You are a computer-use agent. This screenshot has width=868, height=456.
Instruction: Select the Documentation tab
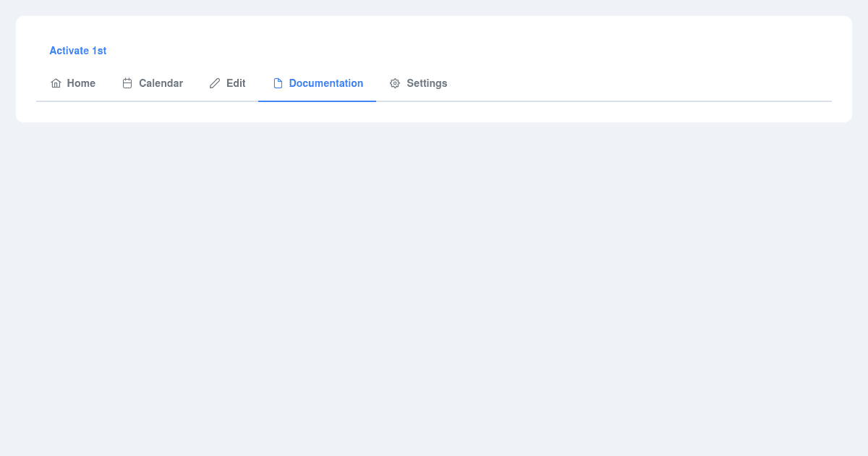[x=317, y=83]
